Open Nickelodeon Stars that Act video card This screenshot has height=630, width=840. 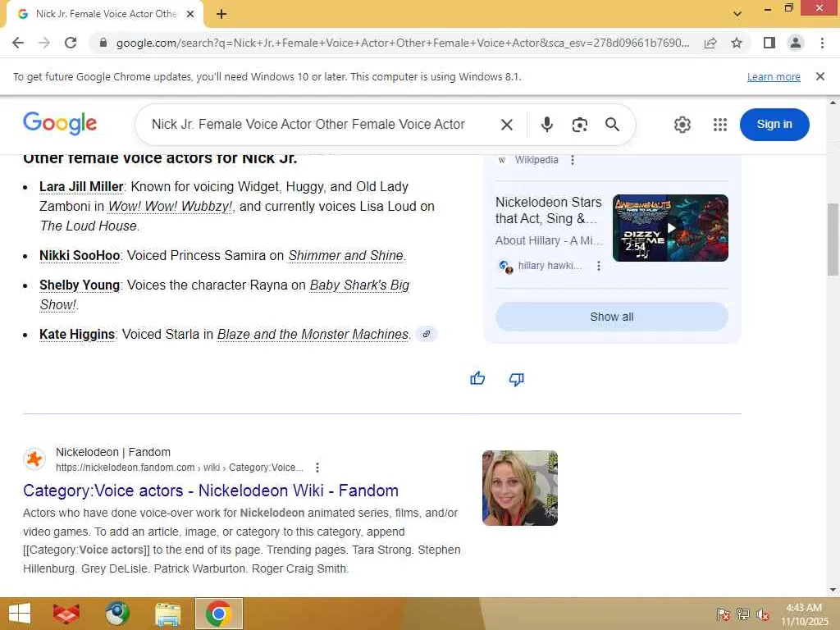549,211
